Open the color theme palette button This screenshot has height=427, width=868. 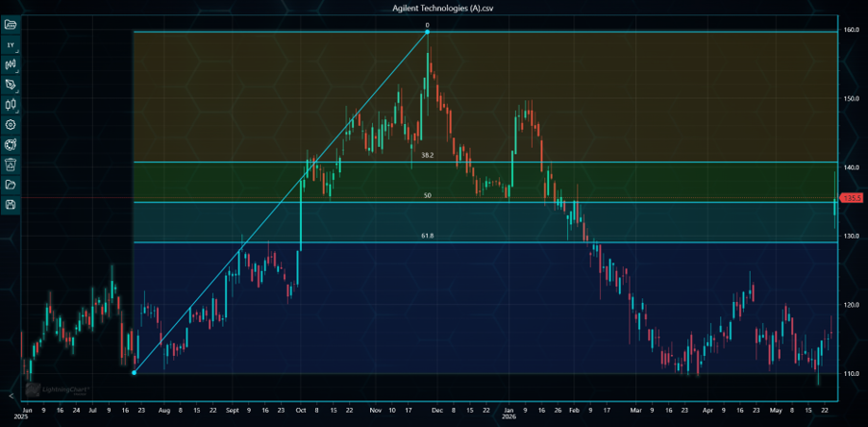[11, 144]
